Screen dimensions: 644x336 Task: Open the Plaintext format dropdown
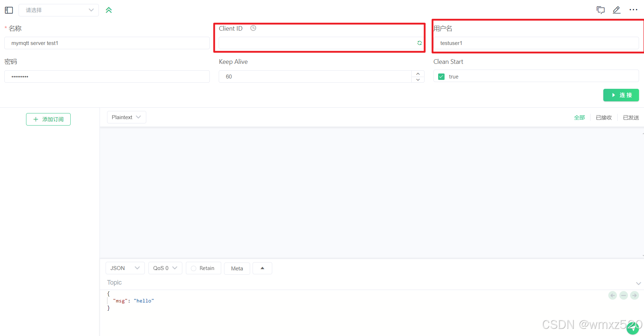(126, 117)
